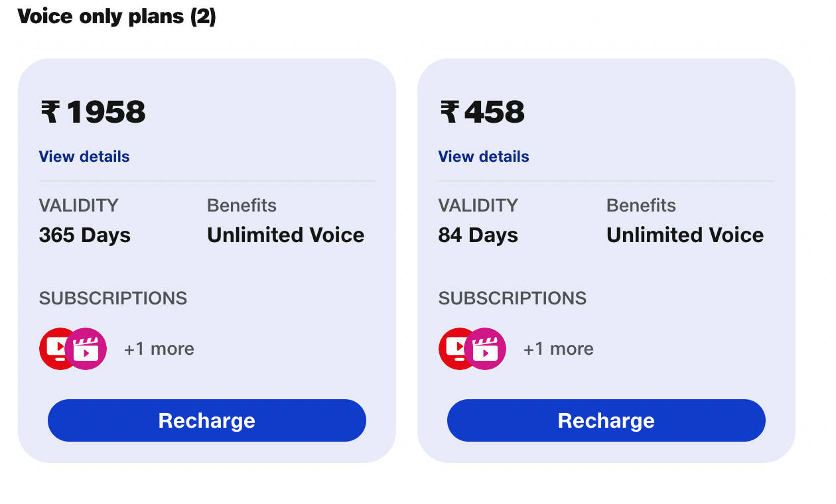Show '+1 more' subscriptions on ₹458 plan
Image resolution: width=836 pixels, height=504 pixels.
[558, 349]
